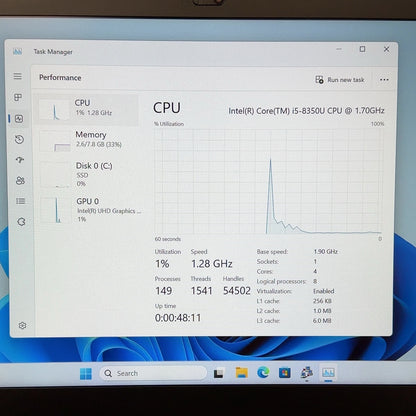Click the Task Manager taskbar icon

(x=328, y=372)
